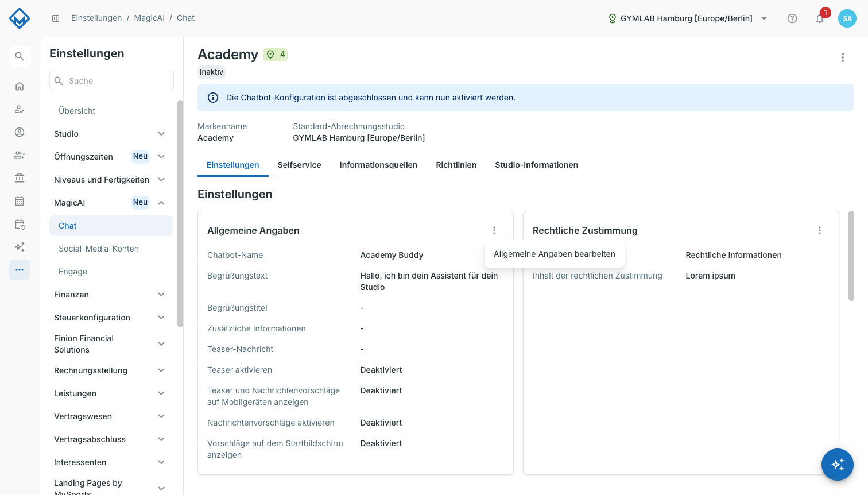Click the Suche settings search field
The image size is (868, 495).
pos(111,81)
